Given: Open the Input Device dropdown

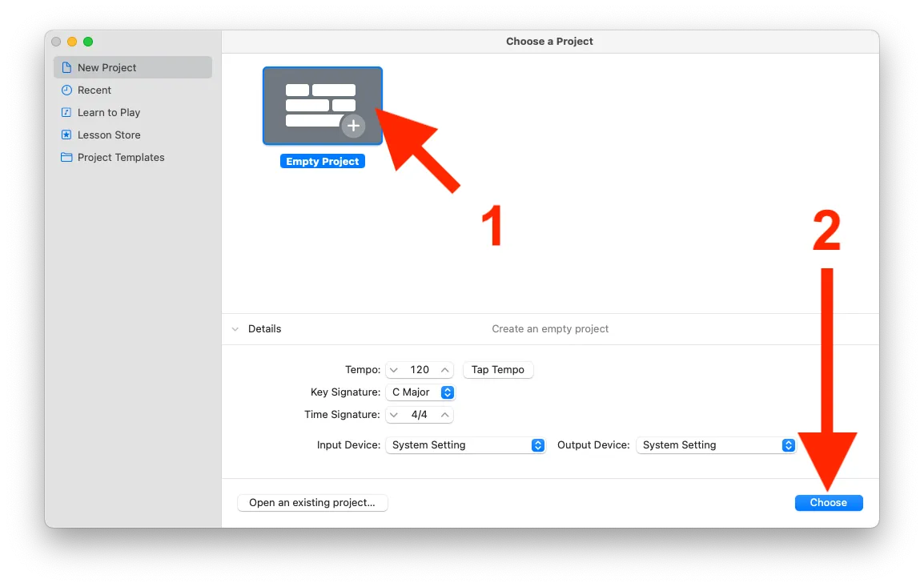Looking at the screenshot, I should (538, 445).
